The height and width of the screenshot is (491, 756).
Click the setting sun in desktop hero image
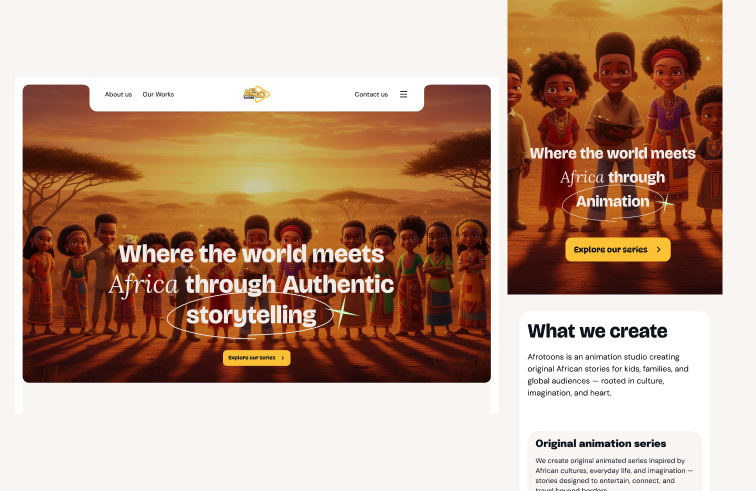tap(256, 186)
